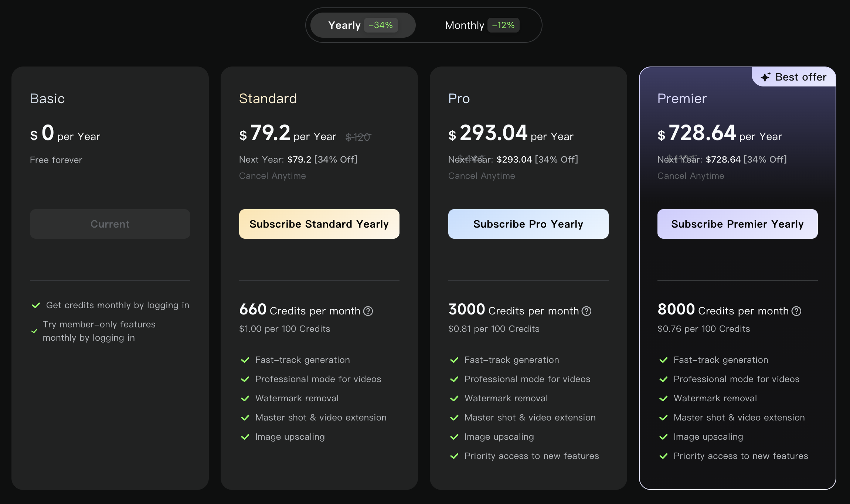
Task: Click Premier plan Image upscaling checkmark
Action: 663,437
